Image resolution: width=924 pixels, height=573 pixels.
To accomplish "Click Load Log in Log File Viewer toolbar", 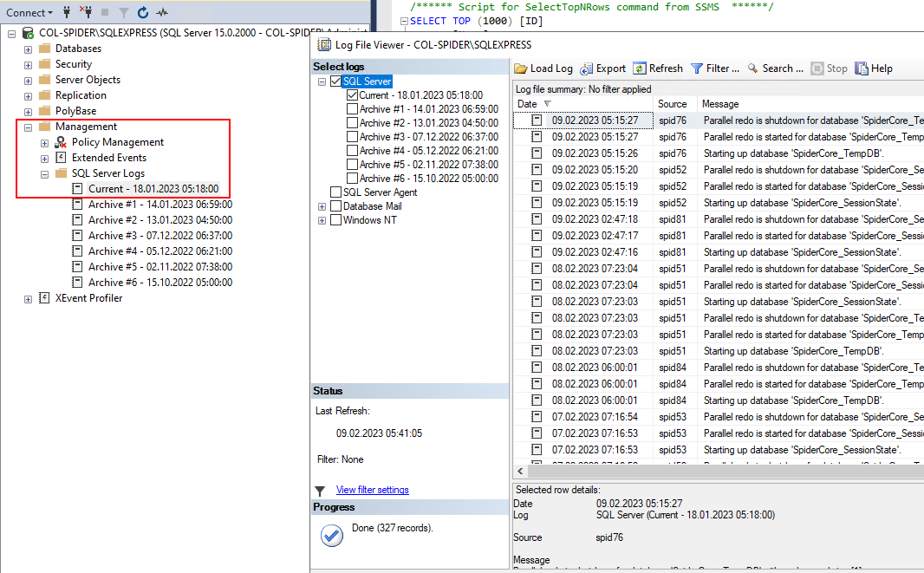I will click(x=543, y=68).
